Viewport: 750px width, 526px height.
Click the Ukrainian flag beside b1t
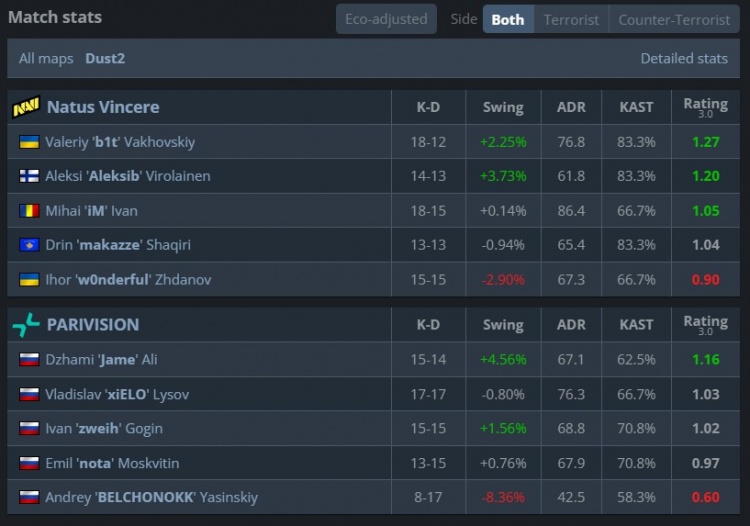tap(29, 142)
